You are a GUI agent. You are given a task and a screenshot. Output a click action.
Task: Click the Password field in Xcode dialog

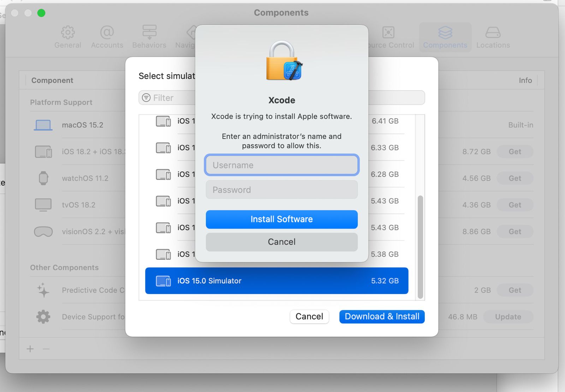pyautogui.click(x=281, y=190)
